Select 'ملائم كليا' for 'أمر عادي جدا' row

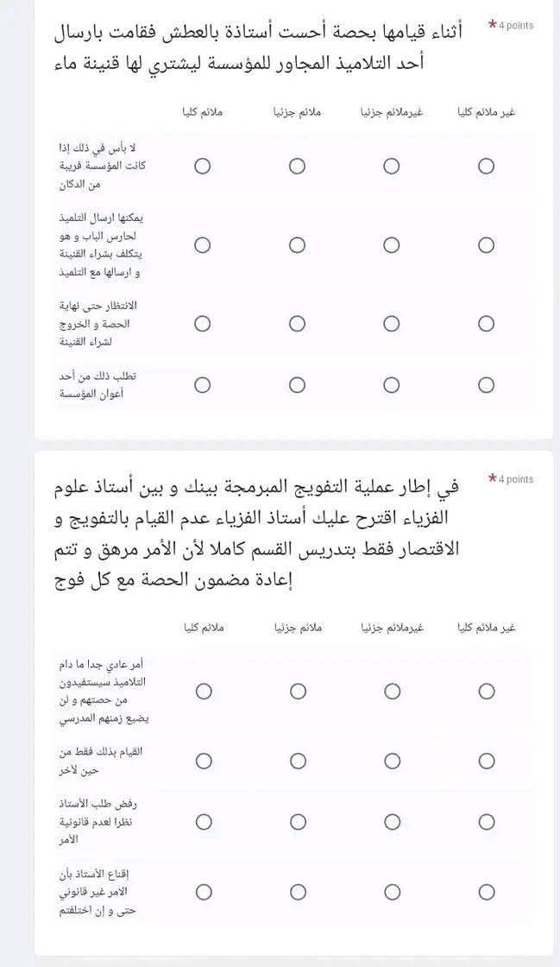coord(204,692)
